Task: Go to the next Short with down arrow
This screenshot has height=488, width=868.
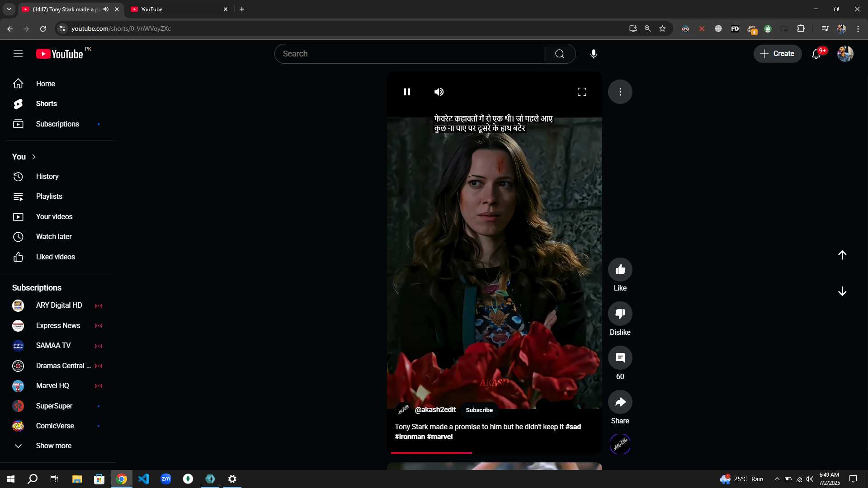Action: point(842,291)
